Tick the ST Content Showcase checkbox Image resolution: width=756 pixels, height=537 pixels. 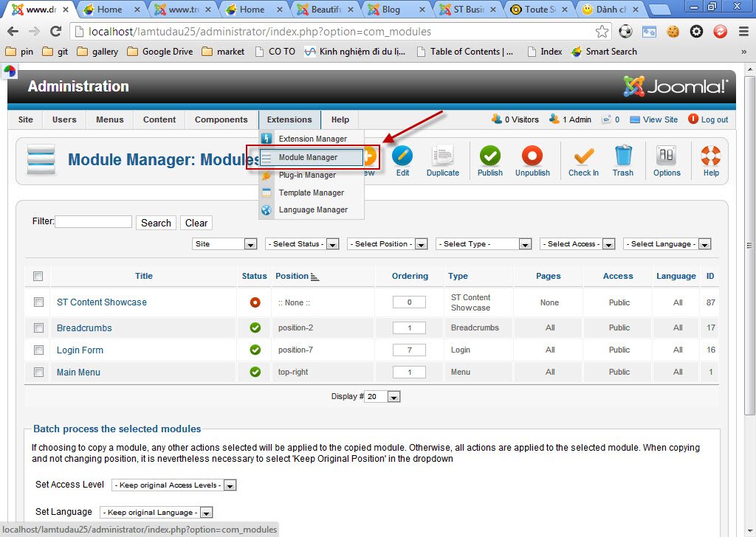coord(38,302)
